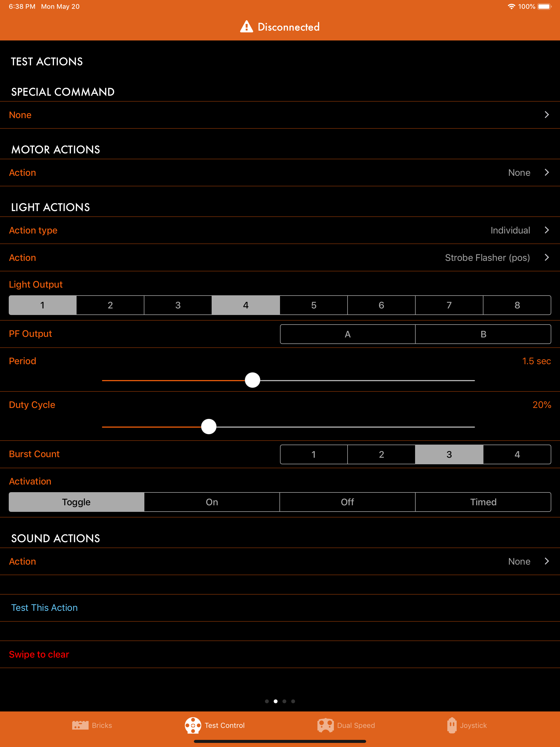This screenshot has height=747, width=560.
Task: Select On activation mode
Action: [212, 502]
